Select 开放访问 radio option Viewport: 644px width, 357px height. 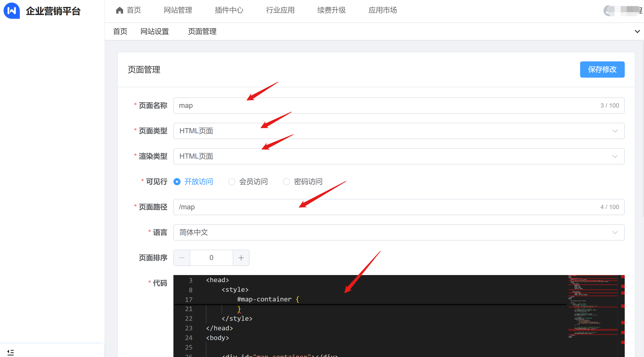(x=177, y=182)
